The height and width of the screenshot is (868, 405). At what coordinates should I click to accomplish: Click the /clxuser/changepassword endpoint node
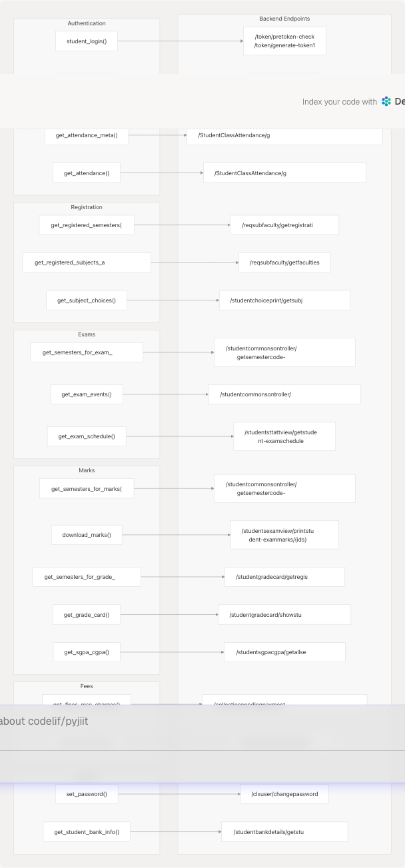pos(284,794)
